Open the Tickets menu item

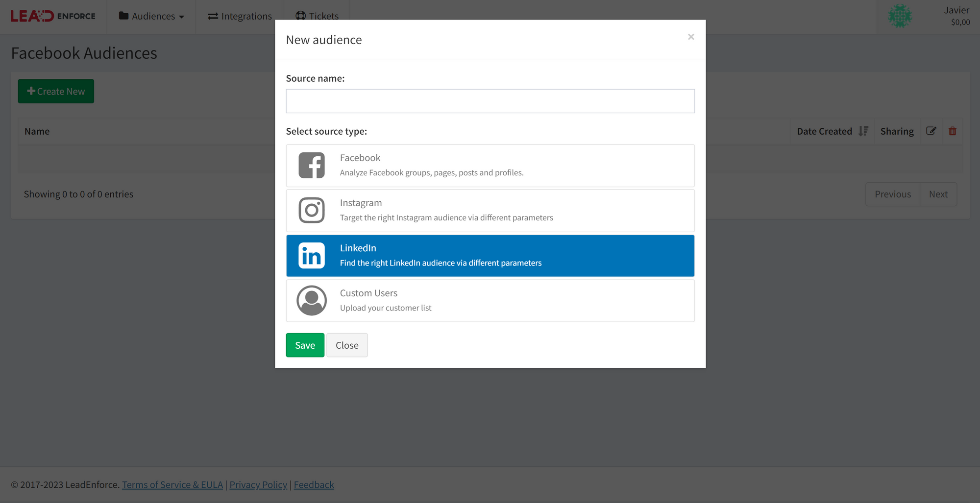(x=317, y=16)
